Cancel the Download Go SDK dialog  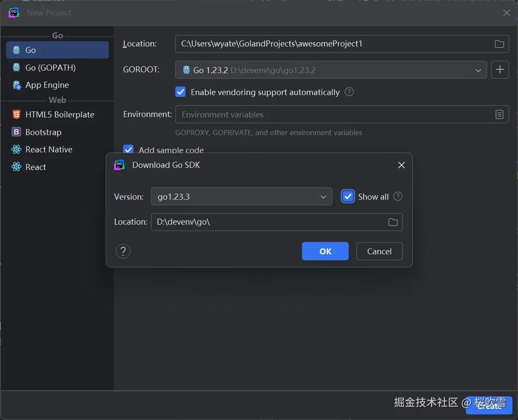379,251
